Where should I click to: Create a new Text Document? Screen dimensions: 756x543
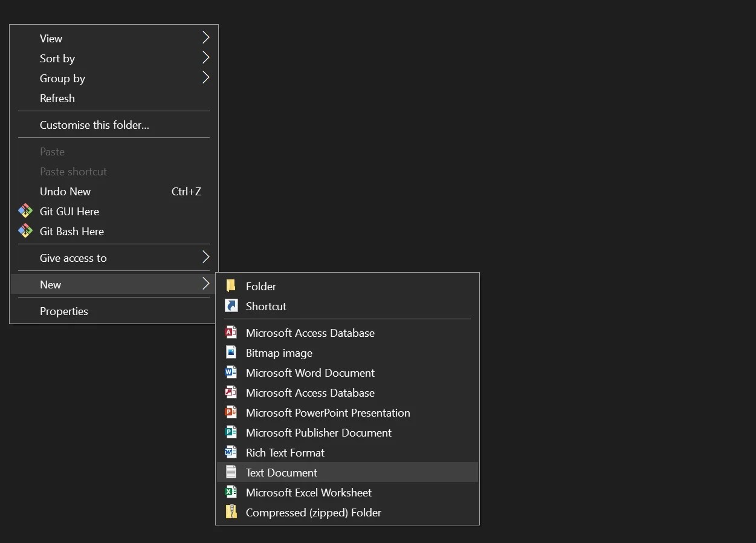coord(282,472)
